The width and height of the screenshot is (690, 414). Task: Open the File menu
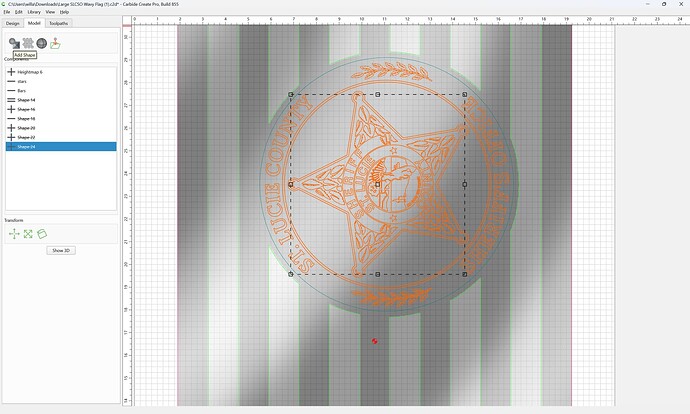[7, 12]
